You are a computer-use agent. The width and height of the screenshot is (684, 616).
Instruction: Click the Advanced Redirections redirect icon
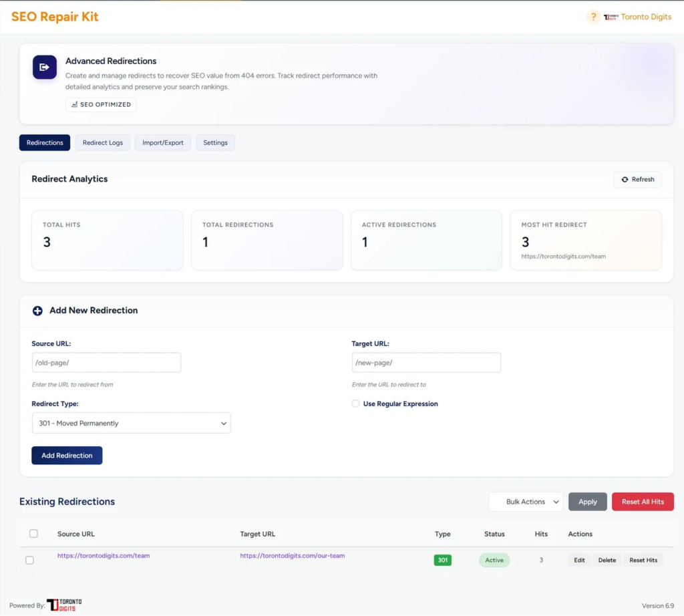click(x=45, y=67)
